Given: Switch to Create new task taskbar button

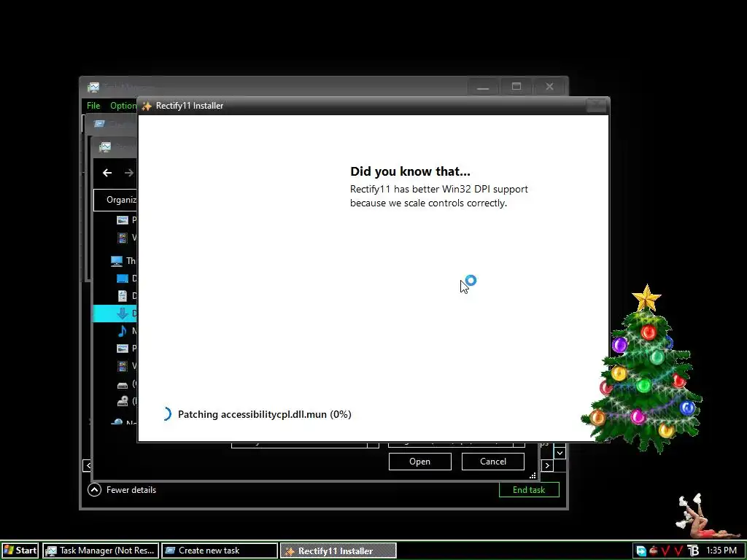Looking at the screenshot, I should pyautogui.click(x=220, y=551).
